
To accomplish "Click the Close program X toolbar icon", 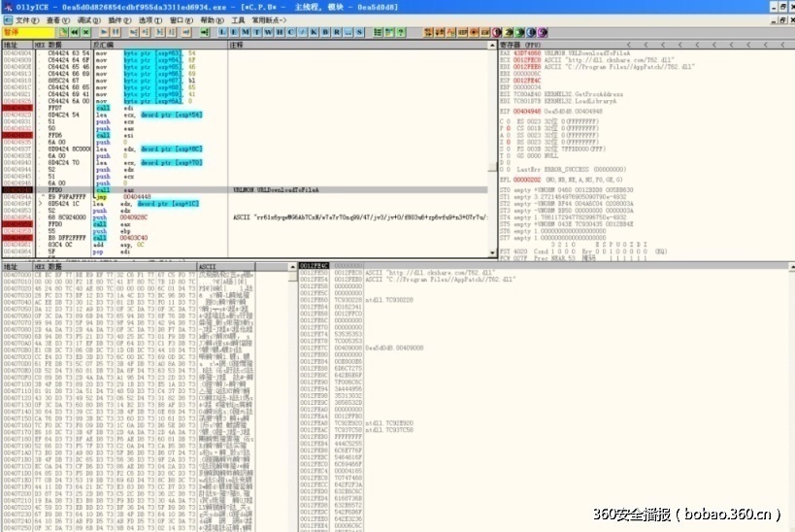I will (85, 32).
